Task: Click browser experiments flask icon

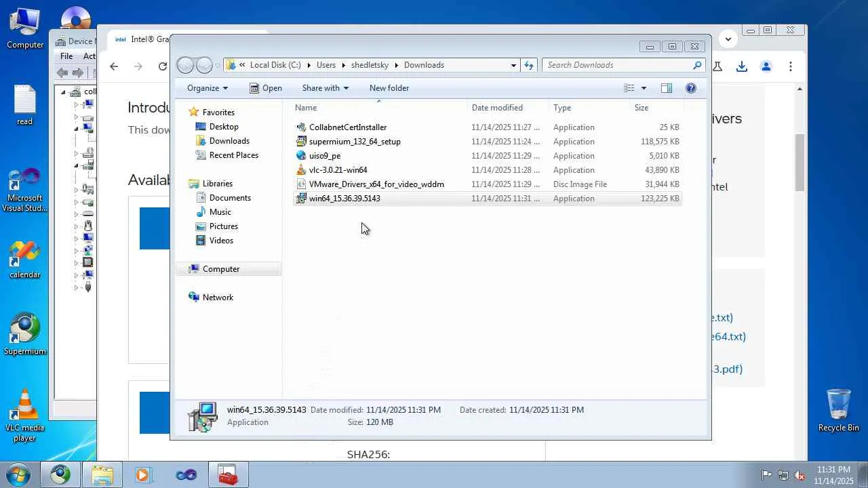Action: 717,66
